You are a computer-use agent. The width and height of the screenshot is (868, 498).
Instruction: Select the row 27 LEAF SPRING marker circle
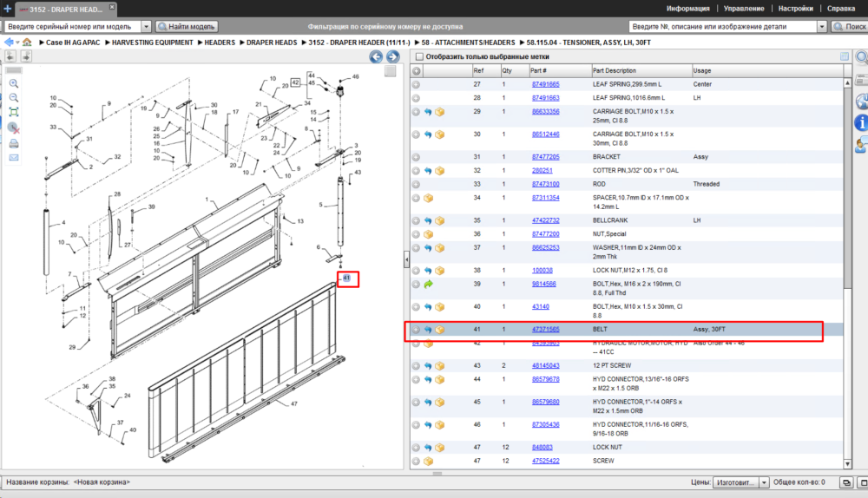click(416, 85)
